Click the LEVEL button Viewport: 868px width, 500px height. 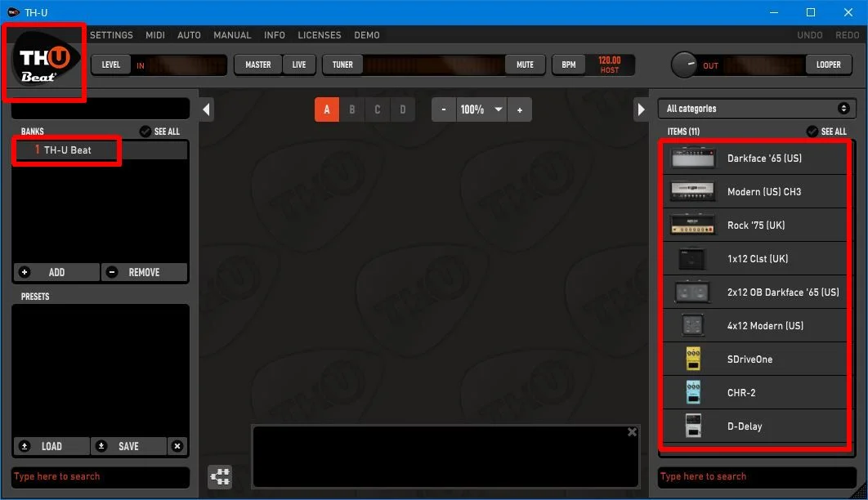pyautogui.click(x=110, y=65)
